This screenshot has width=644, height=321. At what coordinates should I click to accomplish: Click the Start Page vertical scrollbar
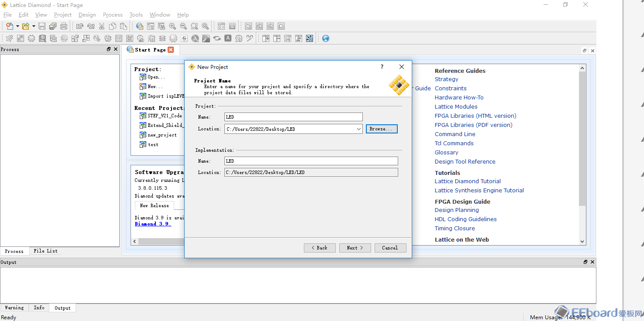pyautogui.click(x=582, y=139)
